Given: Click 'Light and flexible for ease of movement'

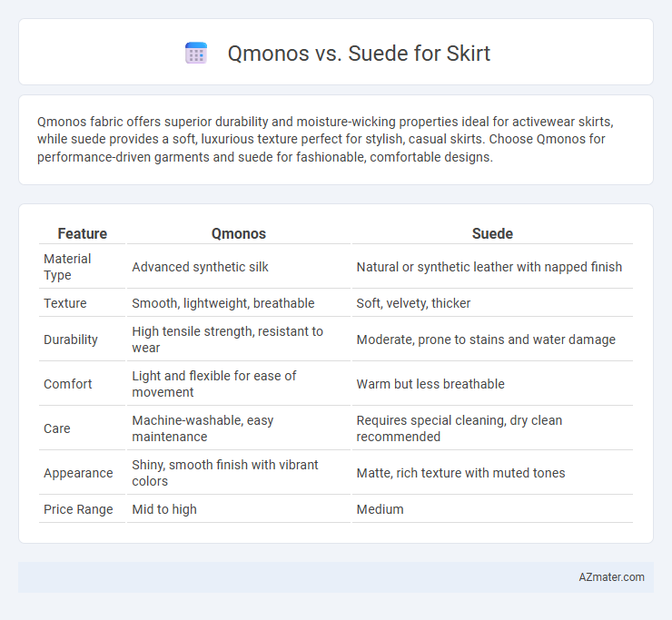Looking at the screenshot, I should pyautogui.click(x=213, y=384).
